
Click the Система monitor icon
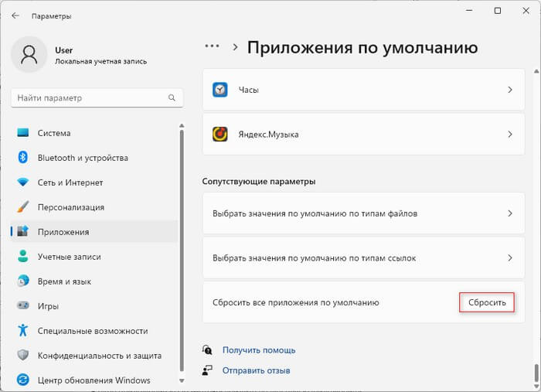(x=23, y=133)
